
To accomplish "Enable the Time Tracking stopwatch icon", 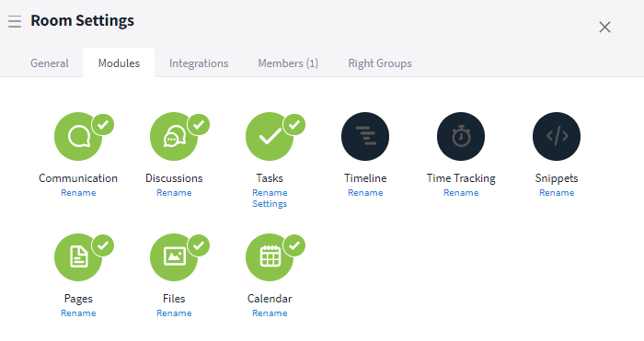I will click(461, 136).
